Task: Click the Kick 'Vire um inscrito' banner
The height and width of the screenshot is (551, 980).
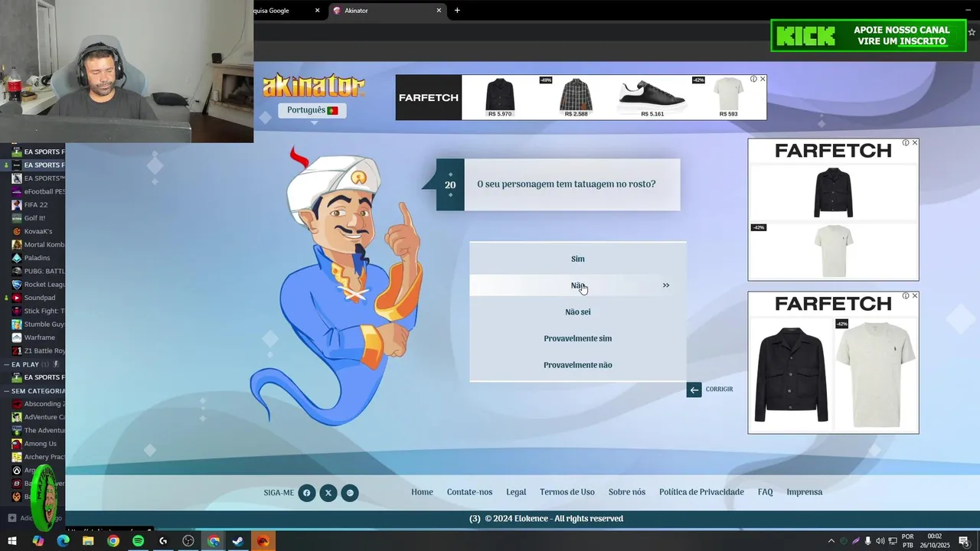Action: [868, 35]
